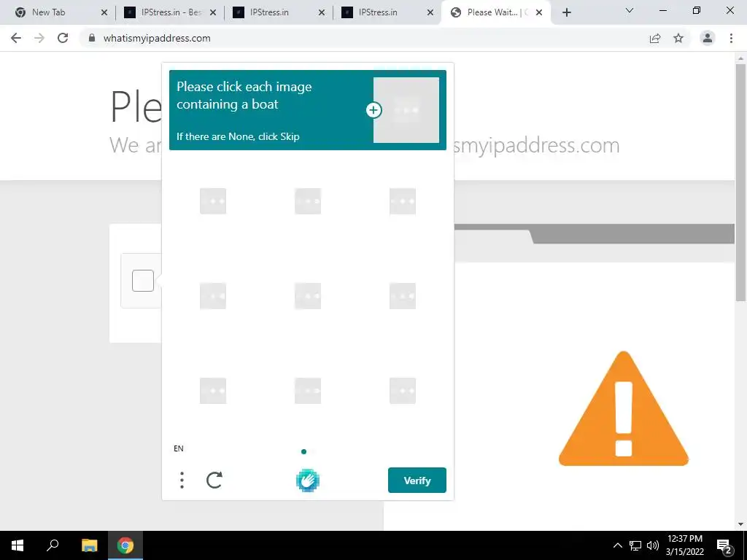Screen dimensions: 747x560
Task: Expand the EN language selector
Action: 179,448
